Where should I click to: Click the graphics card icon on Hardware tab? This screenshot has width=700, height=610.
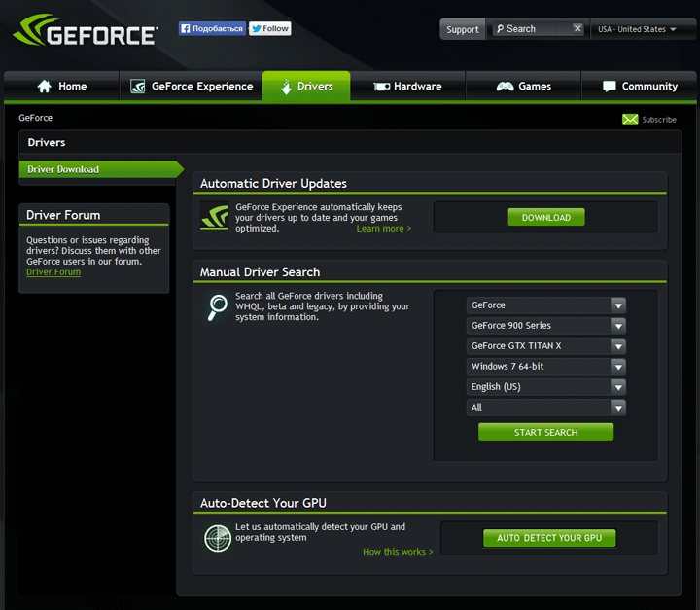(382, 87)
